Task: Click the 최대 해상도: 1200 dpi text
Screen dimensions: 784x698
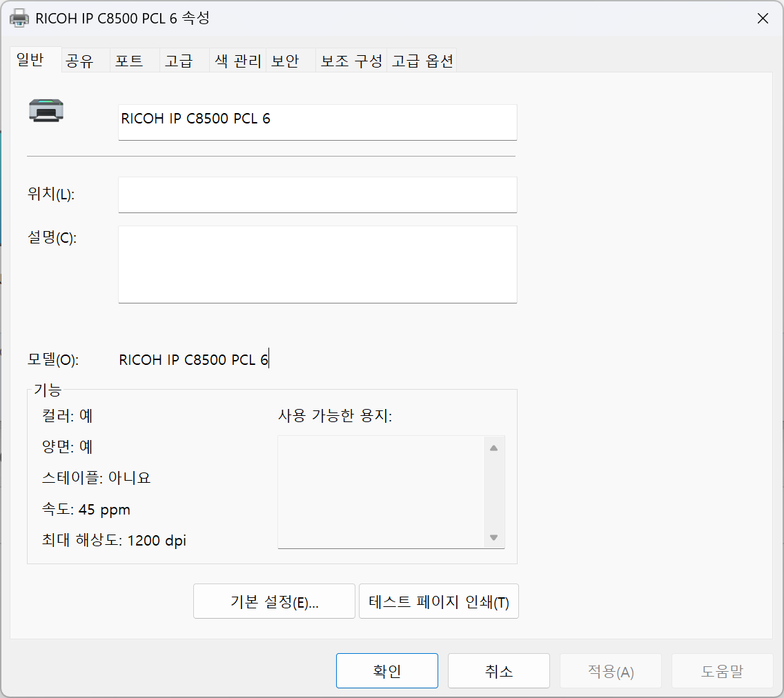Action: pos(114,540)
